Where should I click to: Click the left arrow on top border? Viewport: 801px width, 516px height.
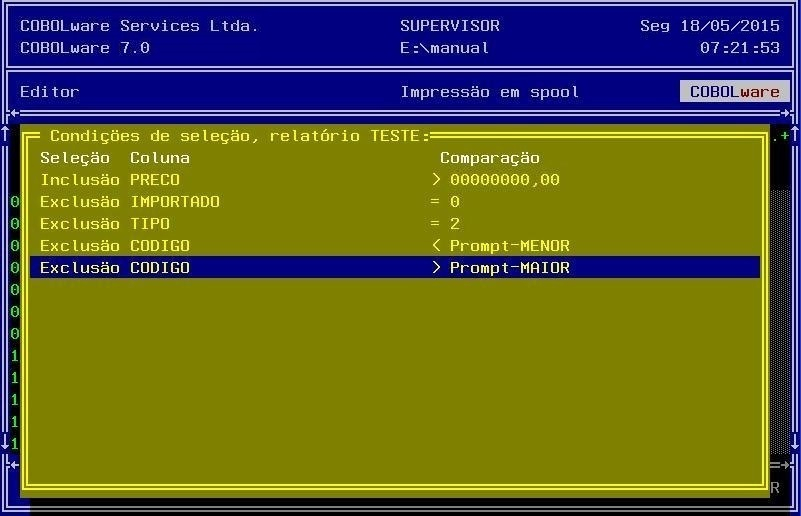[14, 113]
